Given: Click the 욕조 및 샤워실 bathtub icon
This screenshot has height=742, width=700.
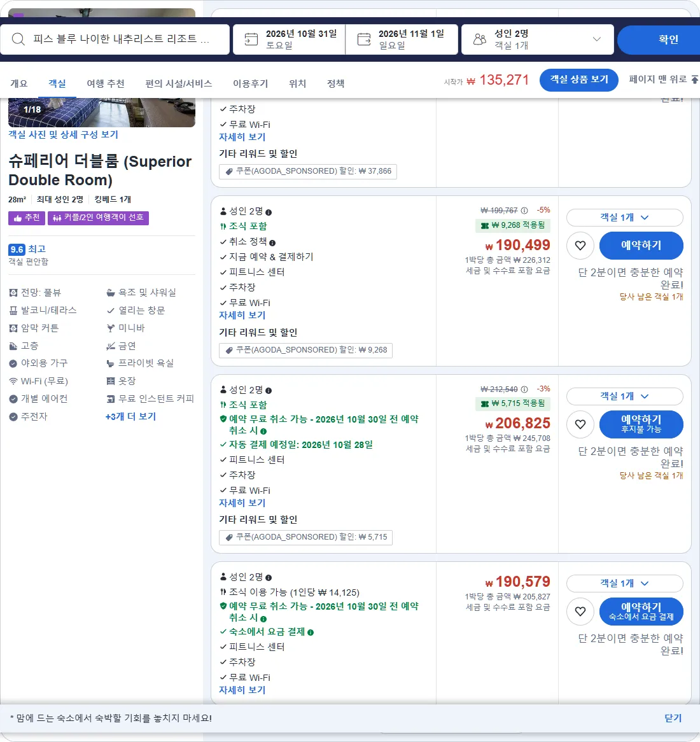Looking at the screenshot, I should click(x=110, y=293).
